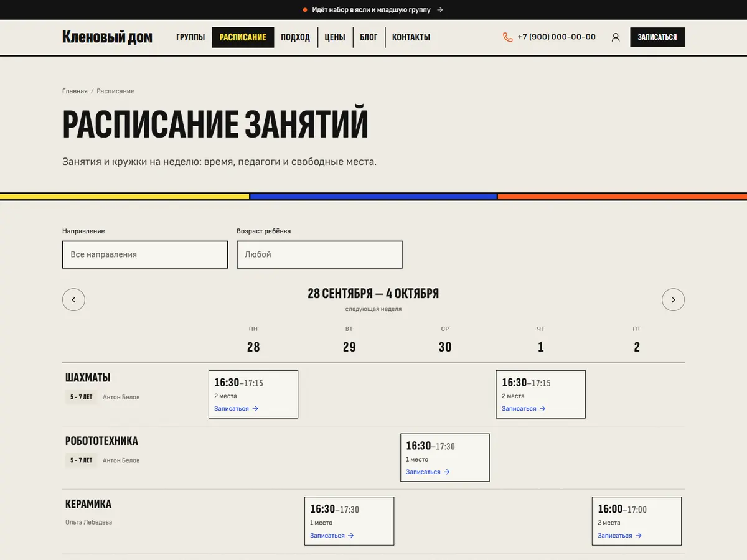Go to previous week with left arrow

pos(73,300)
